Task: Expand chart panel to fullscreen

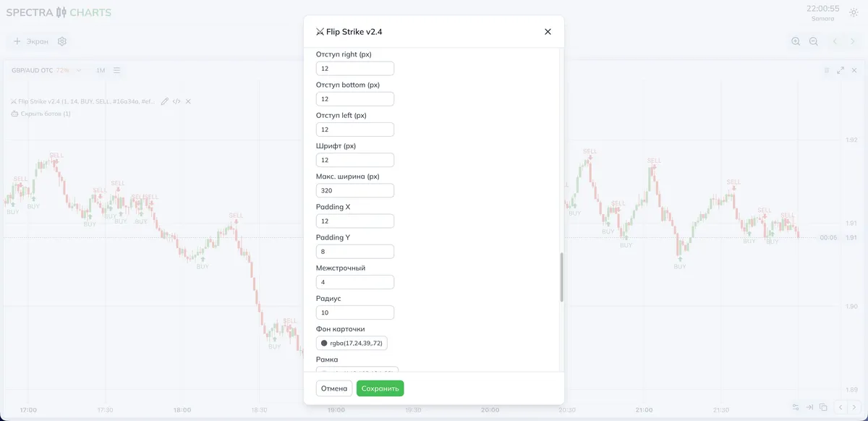Action: (841, 70)
